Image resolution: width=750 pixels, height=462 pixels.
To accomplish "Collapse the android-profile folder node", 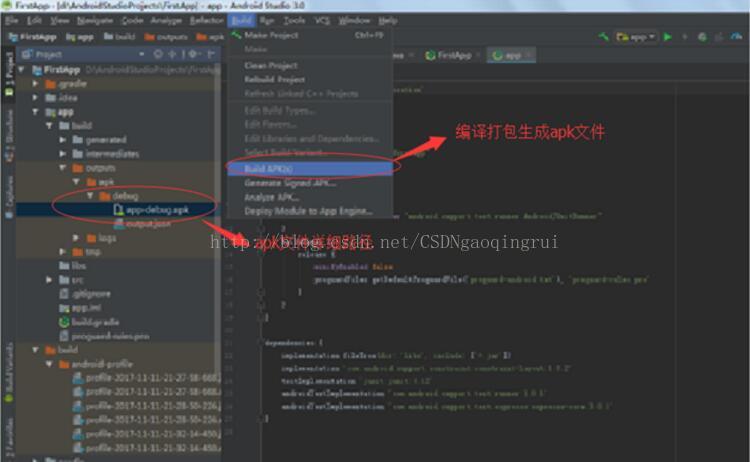I will click(48, 364).
